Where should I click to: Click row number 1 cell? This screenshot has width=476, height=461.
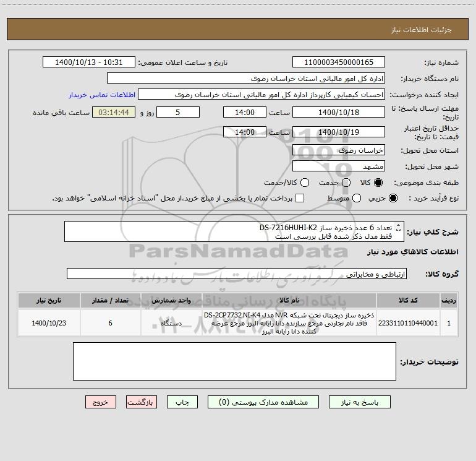[x=449, y=323]
